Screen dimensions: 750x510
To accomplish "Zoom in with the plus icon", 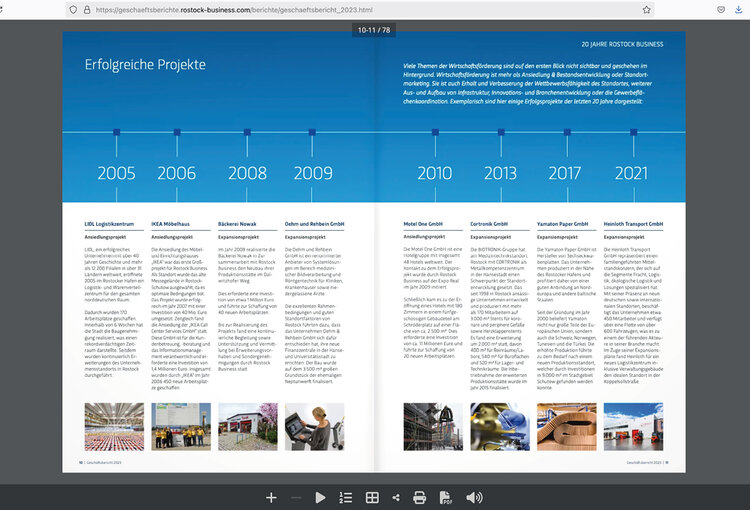I will coord(271,498).
